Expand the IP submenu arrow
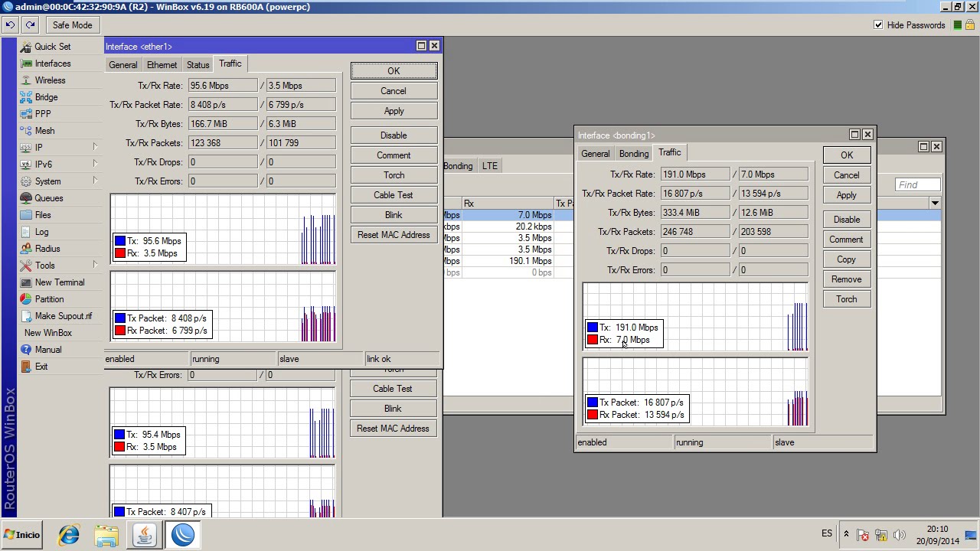Viewport: 980px width, 551px height. [95, 147]
